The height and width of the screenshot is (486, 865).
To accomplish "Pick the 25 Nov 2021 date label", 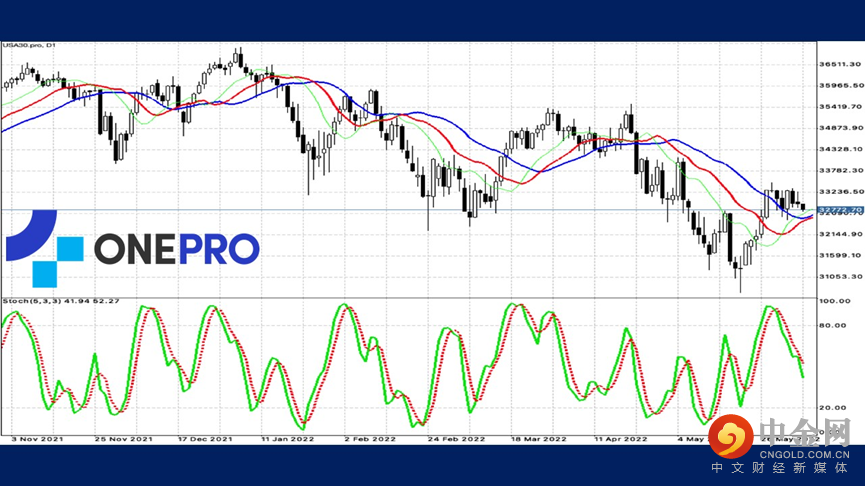I will coord(124,439).
